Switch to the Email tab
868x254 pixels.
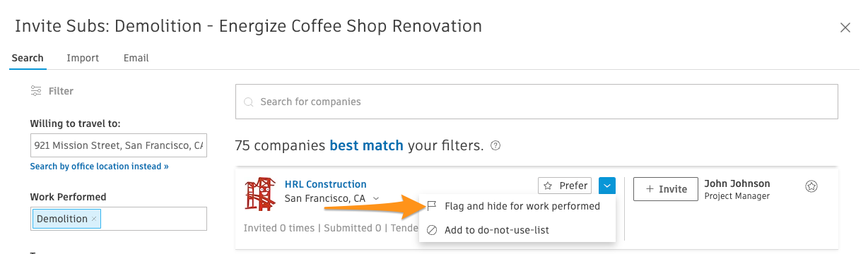136,58
